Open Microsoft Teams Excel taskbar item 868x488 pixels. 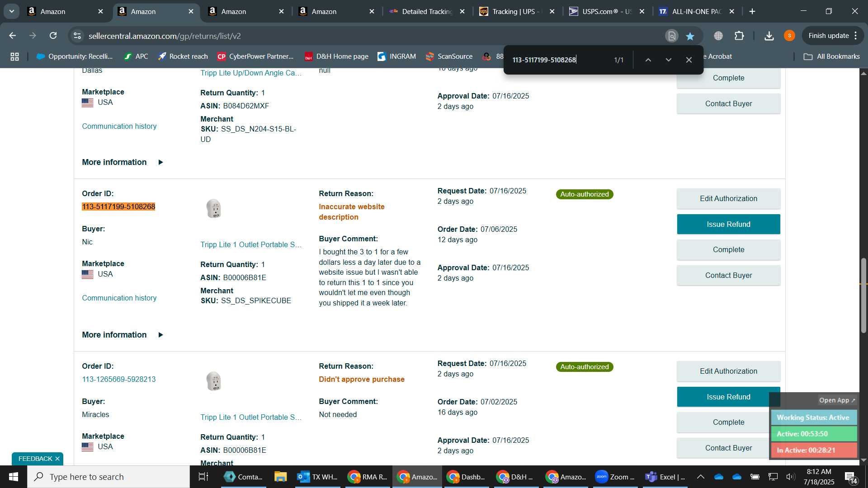click(665, 477)
